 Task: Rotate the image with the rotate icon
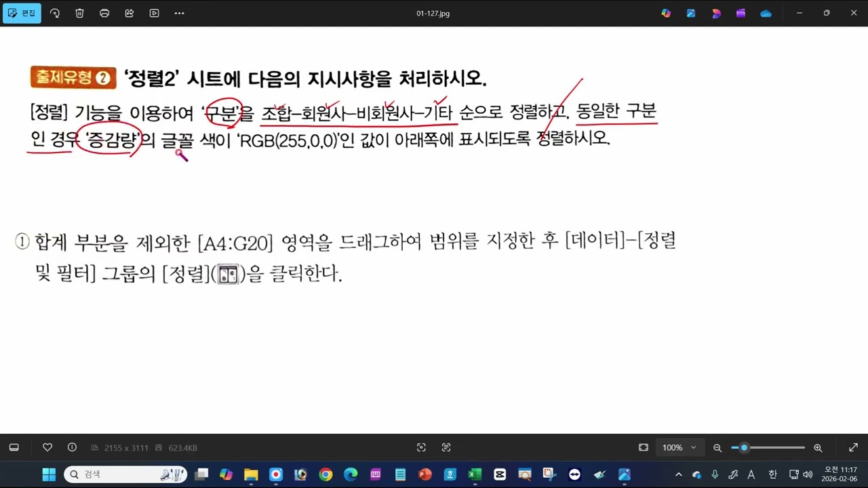55,13
